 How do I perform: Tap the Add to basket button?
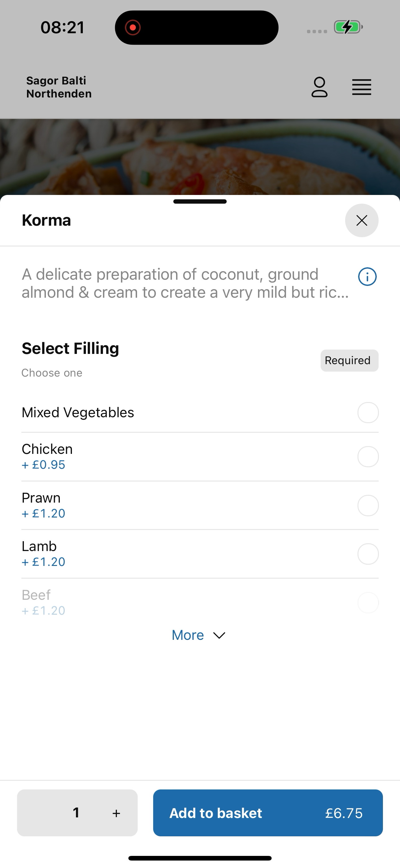click(268, 813)
